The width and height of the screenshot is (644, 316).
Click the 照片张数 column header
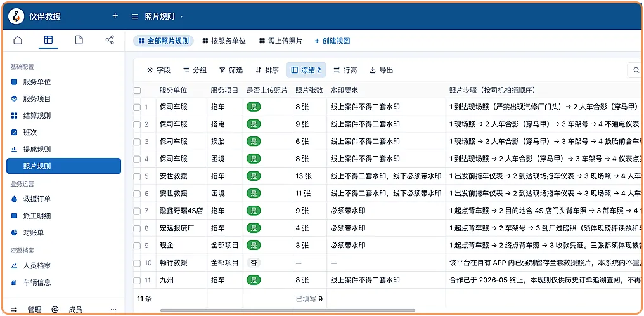click(309, 90)
